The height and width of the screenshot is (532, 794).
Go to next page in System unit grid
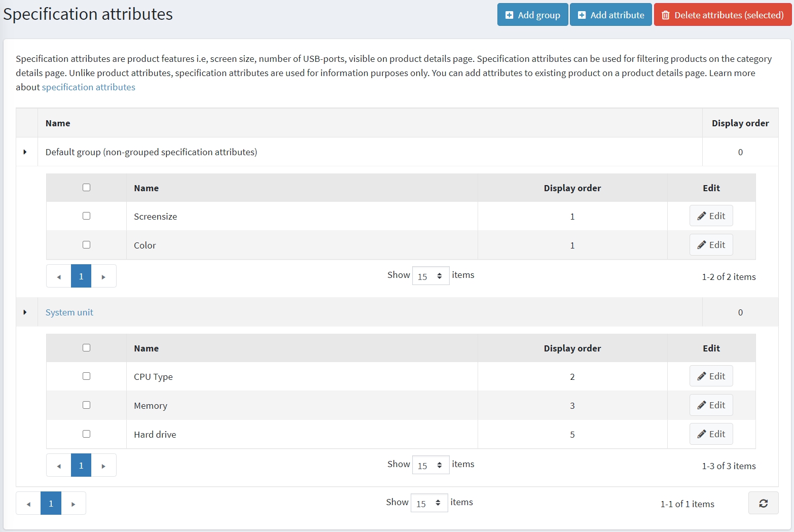coord(103,466)
